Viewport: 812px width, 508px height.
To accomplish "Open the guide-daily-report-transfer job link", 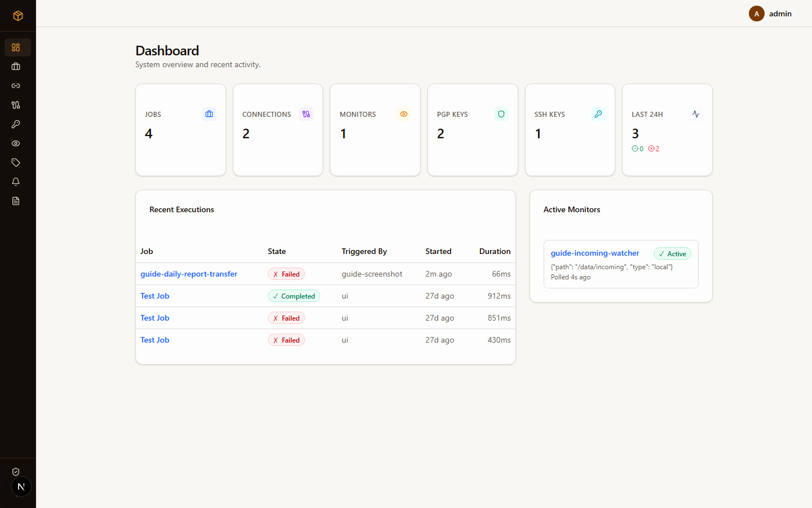I will (x=189, y=274).
